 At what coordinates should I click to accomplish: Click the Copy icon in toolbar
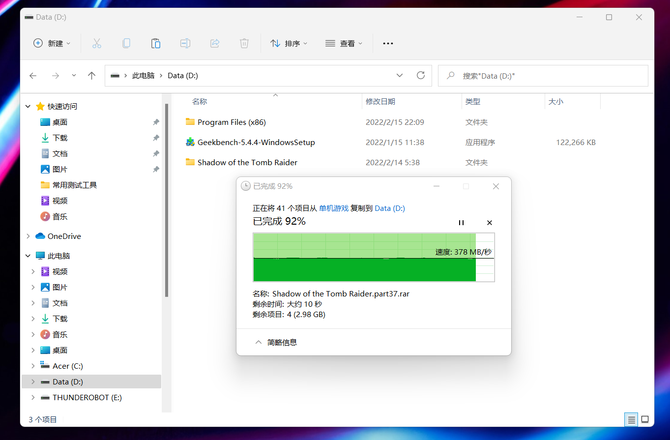coord(126,44)
